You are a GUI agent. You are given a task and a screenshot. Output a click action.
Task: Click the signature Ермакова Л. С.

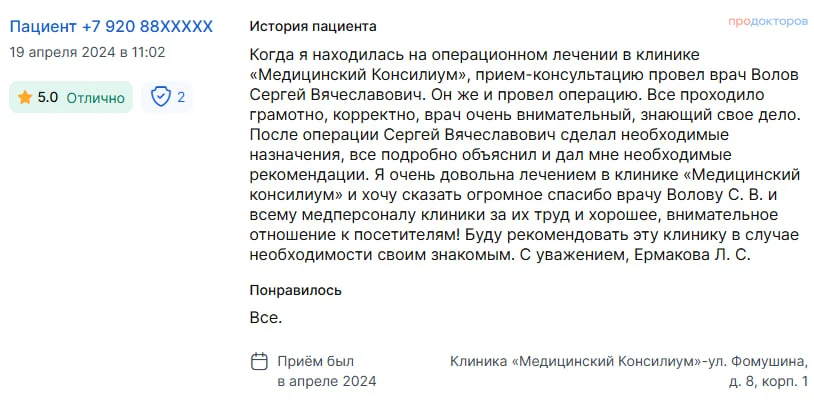[689, 255]
